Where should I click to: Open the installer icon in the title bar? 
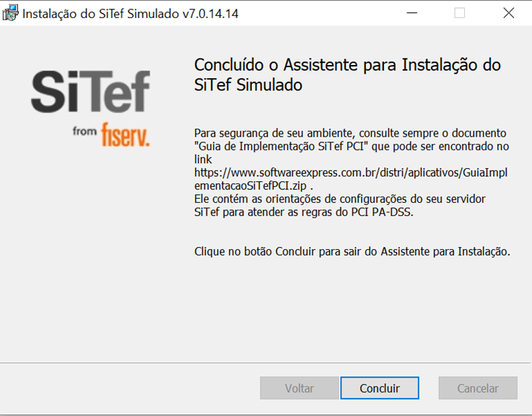point(10,13)
